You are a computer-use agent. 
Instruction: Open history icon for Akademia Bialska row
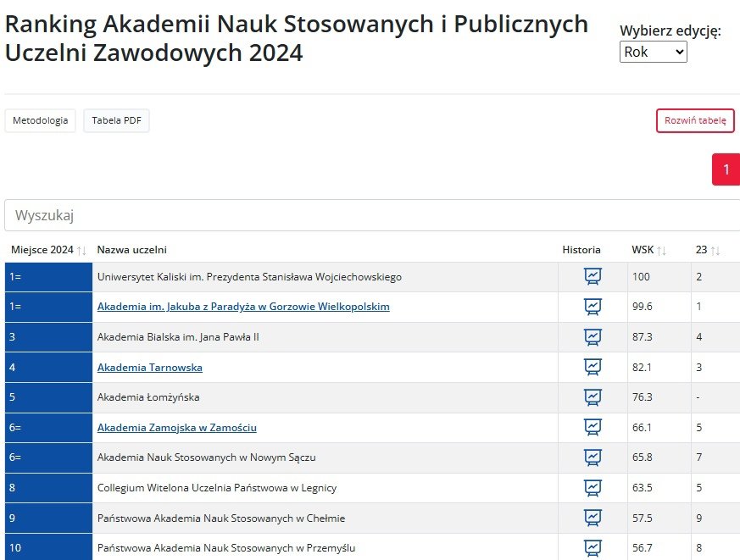click(x=593, y=337)
